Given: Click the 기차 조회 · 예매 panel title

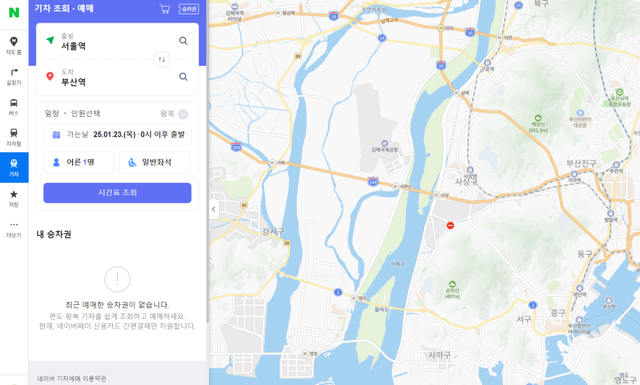Looking at the screenshot, I should tap(64, 8).
